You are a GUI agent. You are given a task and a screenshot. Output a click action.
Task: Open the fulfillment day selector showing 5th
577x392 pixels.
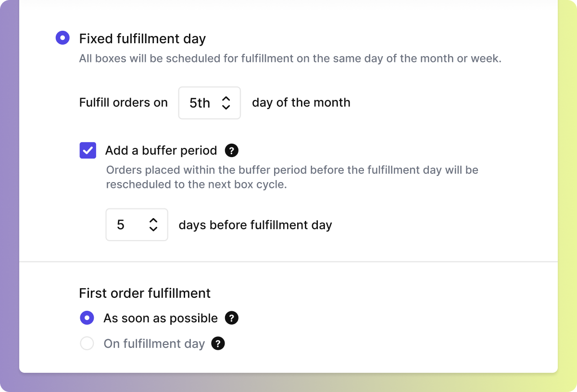tap(209, 103)
